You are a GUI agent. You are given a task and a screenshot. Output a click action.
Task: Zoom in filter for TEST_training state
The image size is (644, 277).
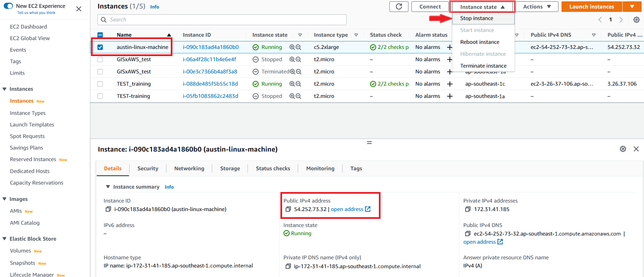pos(292,84)
